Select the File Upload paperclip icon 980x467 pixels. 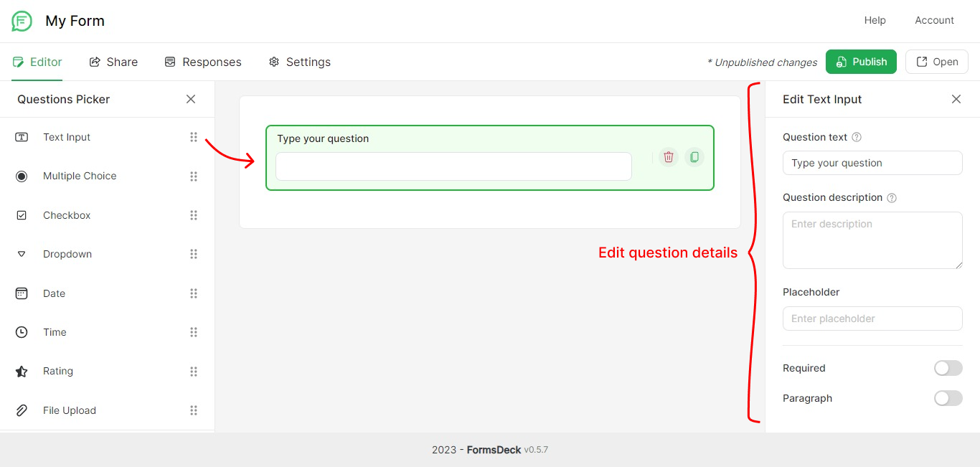pyautogui.click(x=22, y=410)
